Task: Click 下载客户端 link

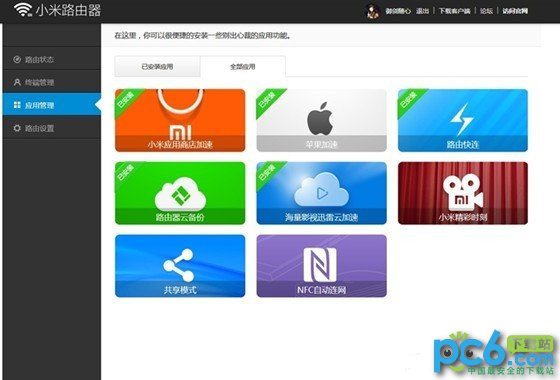Action: click(454, 11)
